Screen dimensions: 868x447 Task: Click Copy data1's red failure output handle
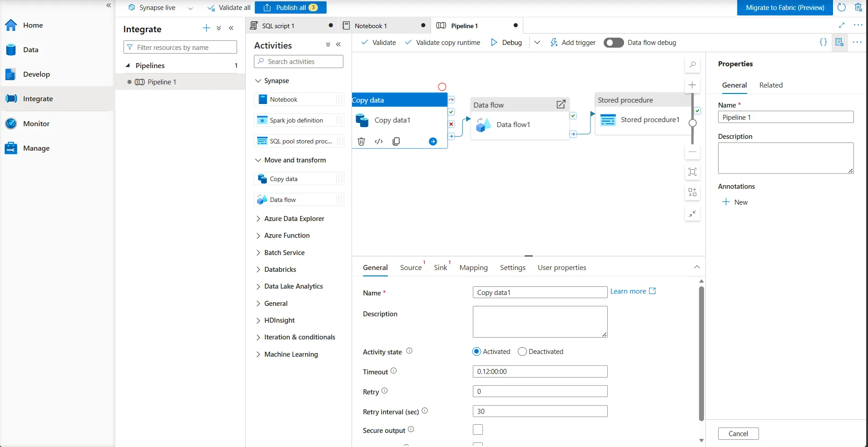(x=451, y=124)
